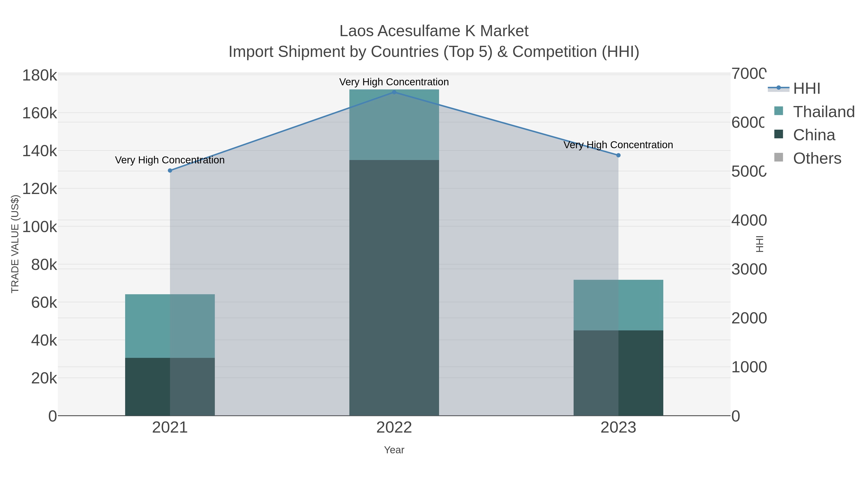The height and width of the screenshot is (488, 868).
Task: Click the Year axis title
Action: click(x=394, y=450)
